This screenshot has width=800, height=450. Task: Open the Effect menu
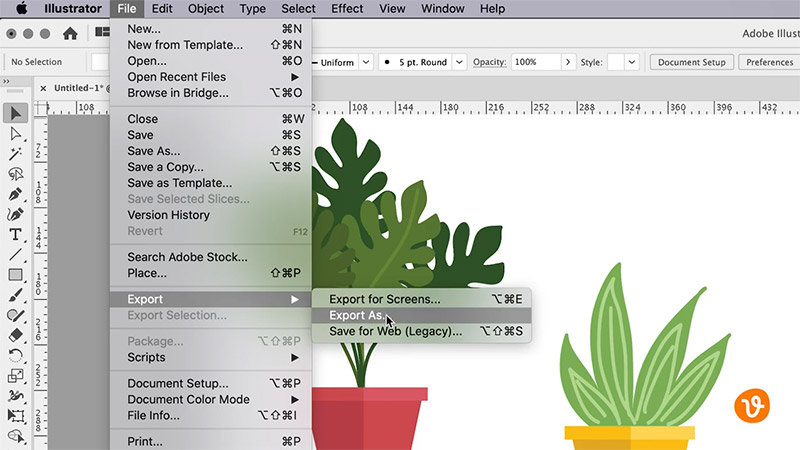pos(347,9)
